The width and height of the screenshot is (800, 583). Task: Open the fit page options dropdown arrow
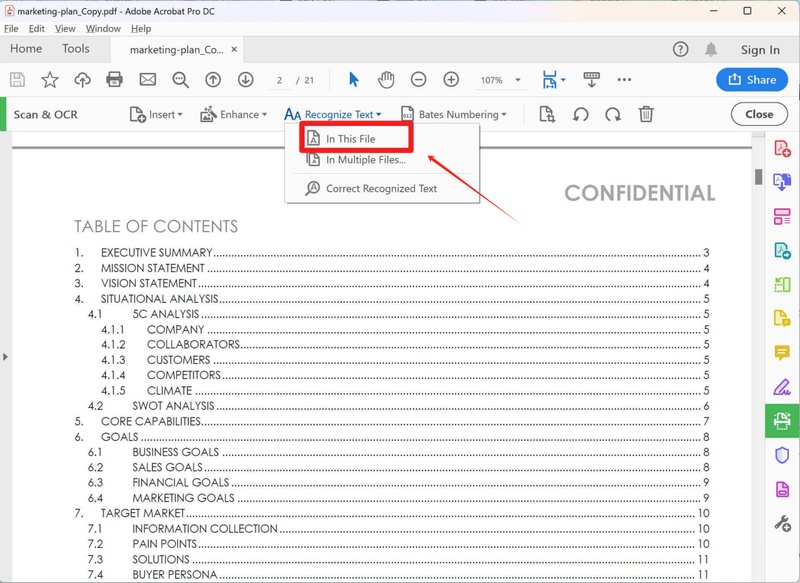pos(563,80)
